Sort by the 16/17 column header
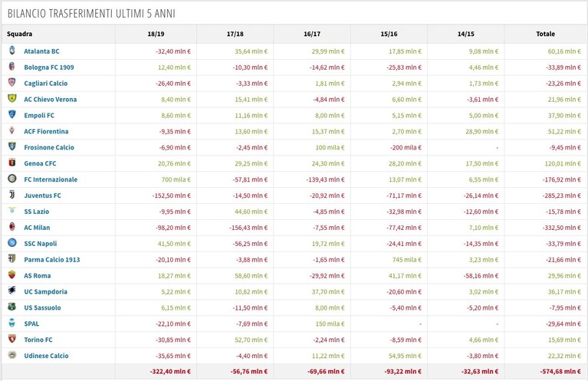Viewport: 588px width, 381px height. 312,34
